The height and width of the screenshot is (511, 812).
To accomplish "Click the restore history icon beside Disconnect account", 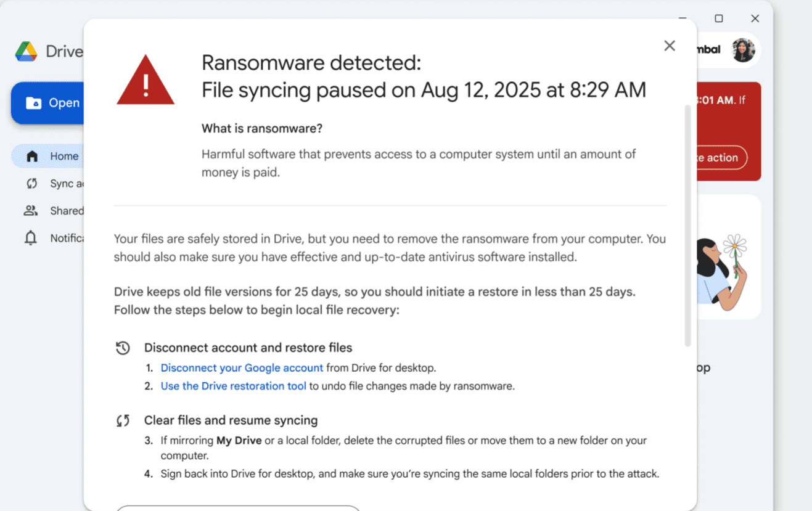I will click(x=123, y=348).
